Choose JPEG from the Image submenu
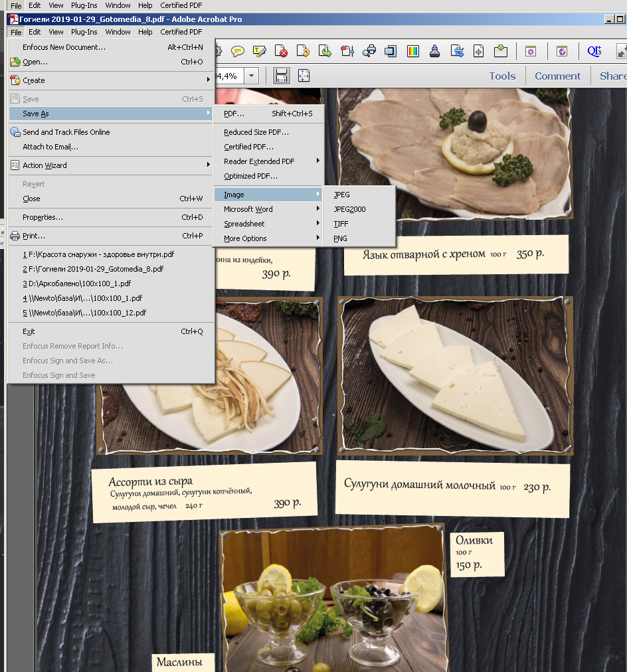This screenshot has height=672, width=627. (342, 195)
